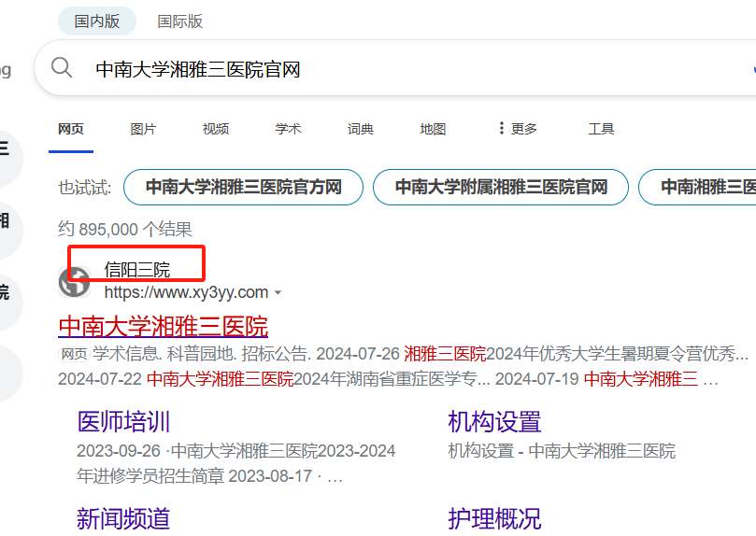
Task: Try suggestion 中南大学湘雅三医院官方网
Action: (x=244, y=187)
